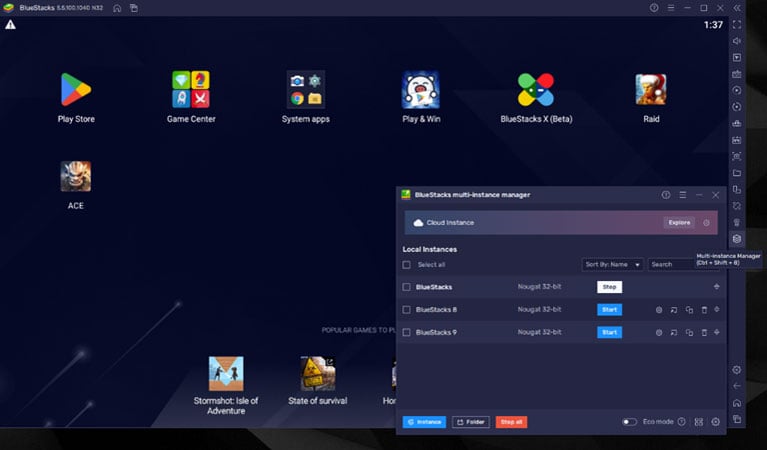Clone the BlueStacks 9 instance
Screen dimensions: 767x450
click(689, 333)
